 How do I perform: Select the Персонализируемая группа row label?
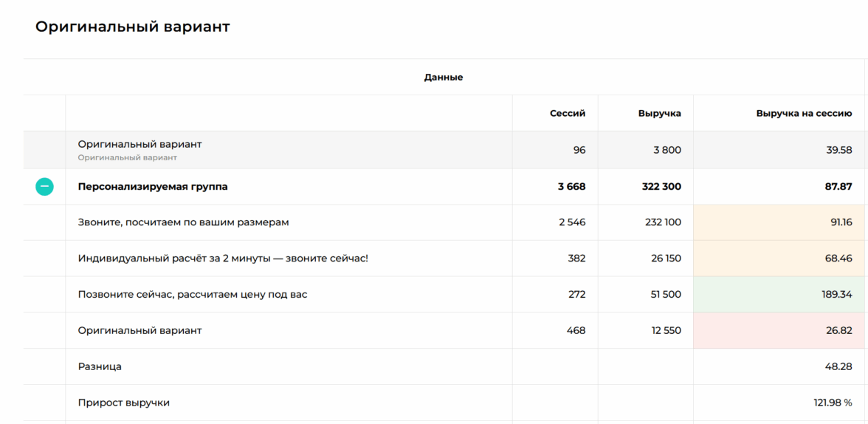(x=153, y=187)
